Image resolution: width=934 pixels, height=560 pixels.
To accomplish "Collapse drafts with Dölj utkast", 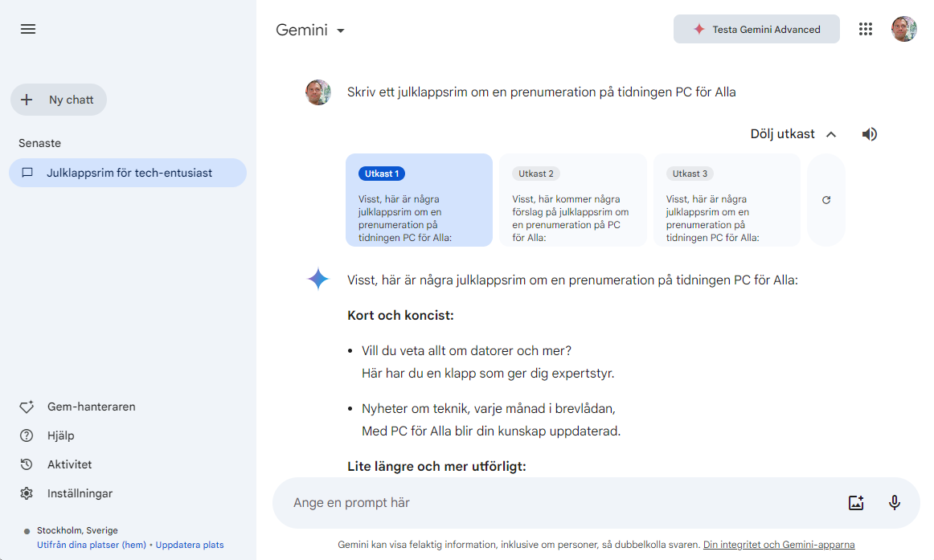I will click(x=793, y=134).
